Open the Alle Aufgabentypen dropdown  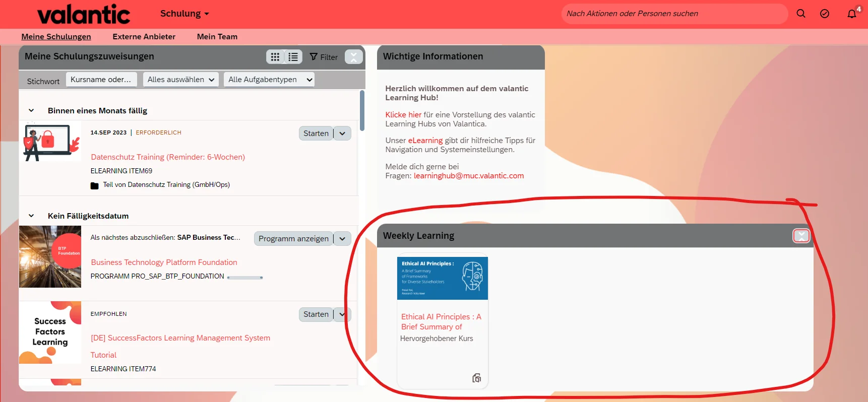pyautogui.click(x=269, y=80)
